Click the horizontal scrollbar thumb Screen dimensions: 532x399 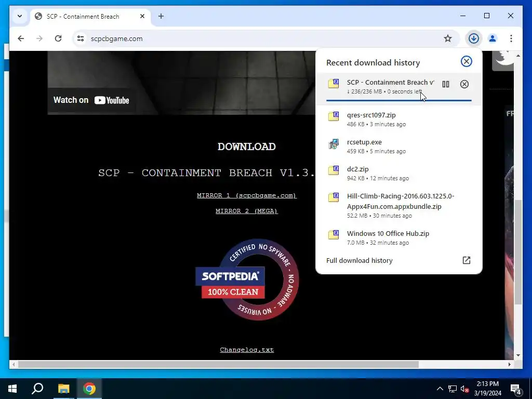(218, 364)
